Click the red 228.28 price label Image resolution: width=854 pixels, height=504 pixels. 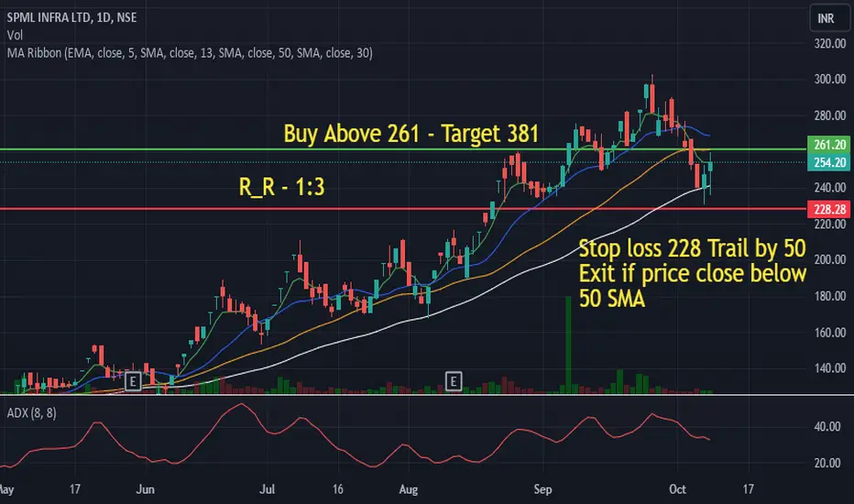pos(829,209)
